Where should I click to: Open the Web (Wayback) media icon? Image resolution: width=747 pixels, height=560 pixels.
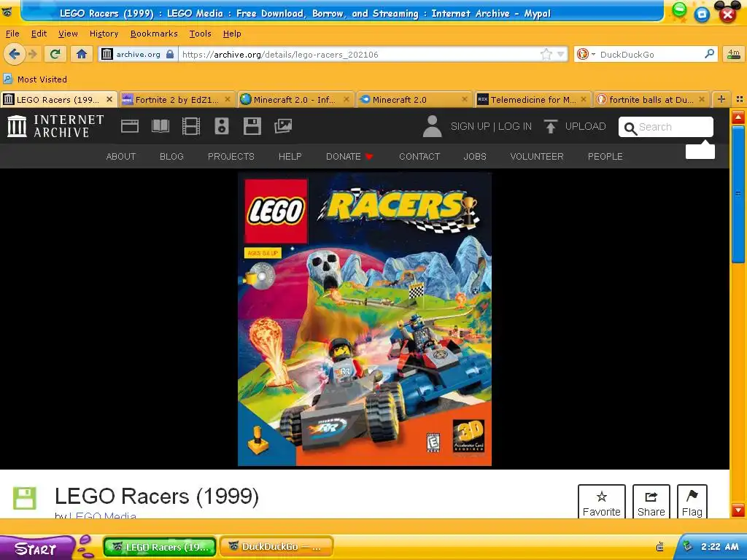[130, 126]
